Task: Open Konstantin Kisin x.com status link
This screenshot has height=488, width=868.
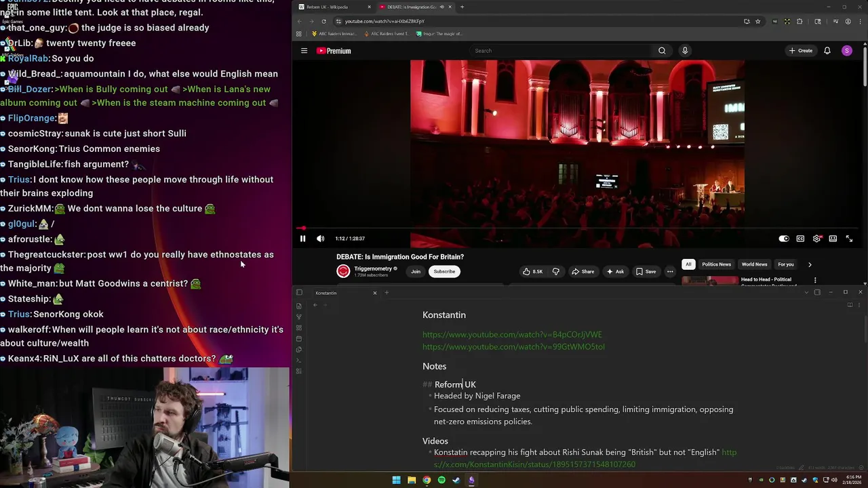Action: [x=535, y=464]
